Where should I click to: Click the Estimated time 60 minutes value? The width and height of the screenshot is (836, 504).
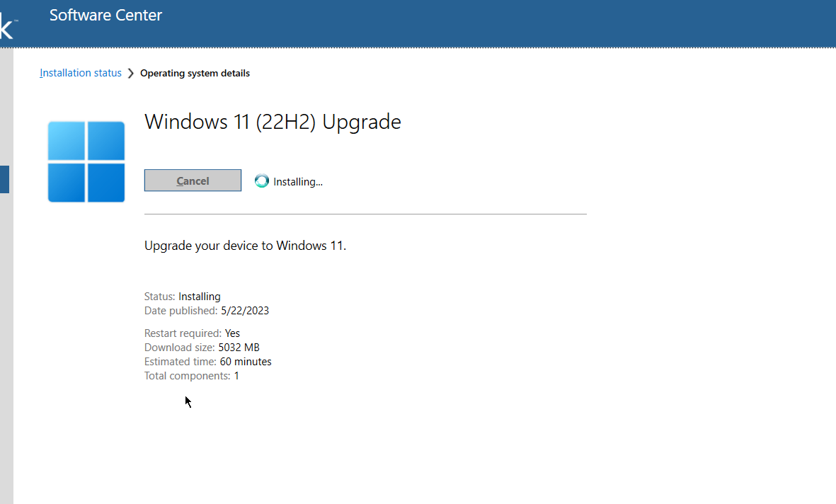pyautogui.click(x=246, y=361)
